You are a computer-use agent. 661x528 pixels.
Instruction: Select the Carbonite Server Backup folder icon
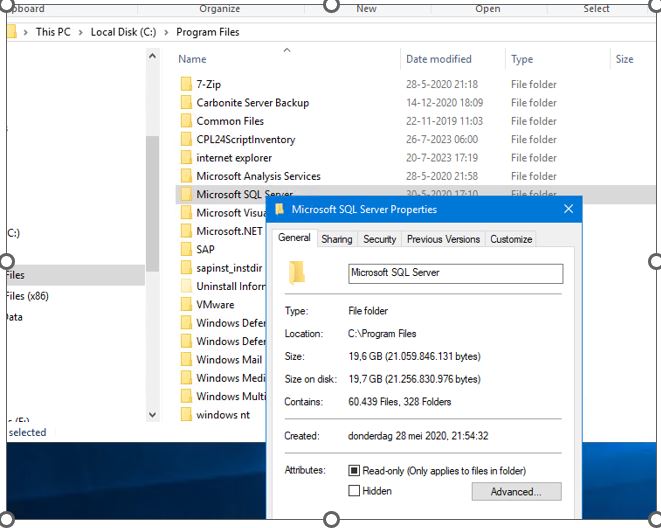tap(186, 103)
